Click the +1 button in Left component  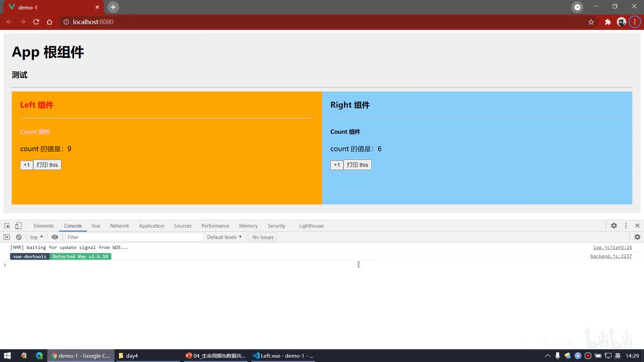point(27,165)
